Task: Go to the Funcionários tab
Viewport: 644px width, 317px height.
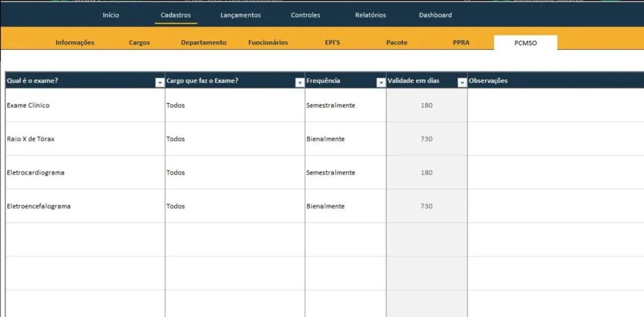Action: 268,43
